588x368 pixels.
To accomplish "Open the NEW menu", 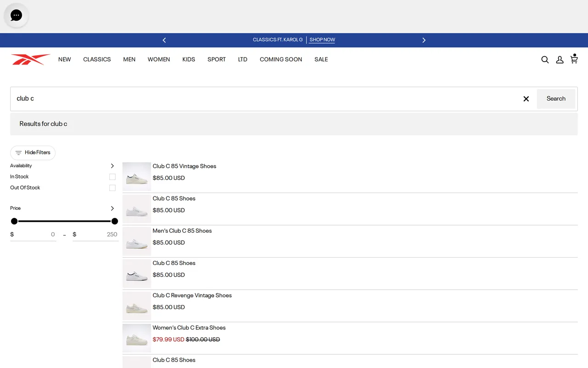I will (x=65, y=59).
